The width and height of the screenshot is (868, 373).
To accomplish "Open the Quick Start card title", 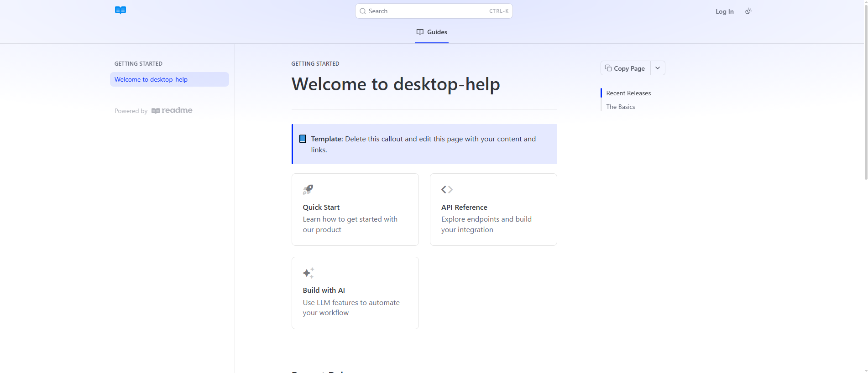I will 321,207.
